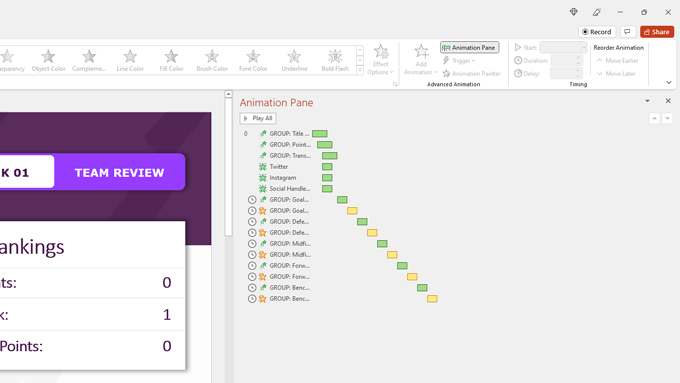Apply the Font Color emphasis effect
Screen dimensions: 680x383
coord(253,60)
